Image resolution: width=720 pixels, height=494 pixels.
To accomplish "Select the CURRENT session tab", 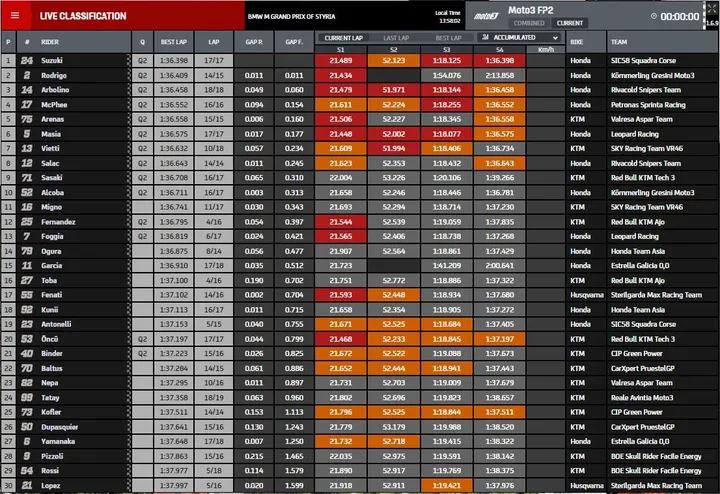I will [x=570, y=23].
